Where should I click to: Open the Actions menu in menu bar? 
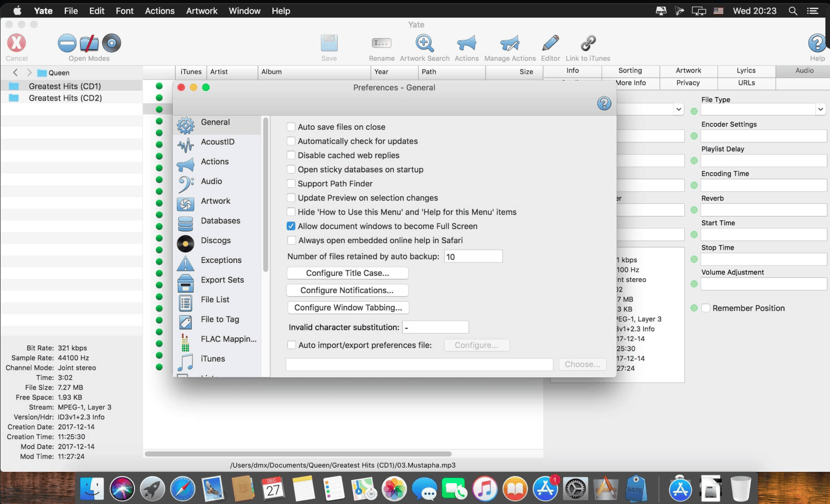(159, 11)
